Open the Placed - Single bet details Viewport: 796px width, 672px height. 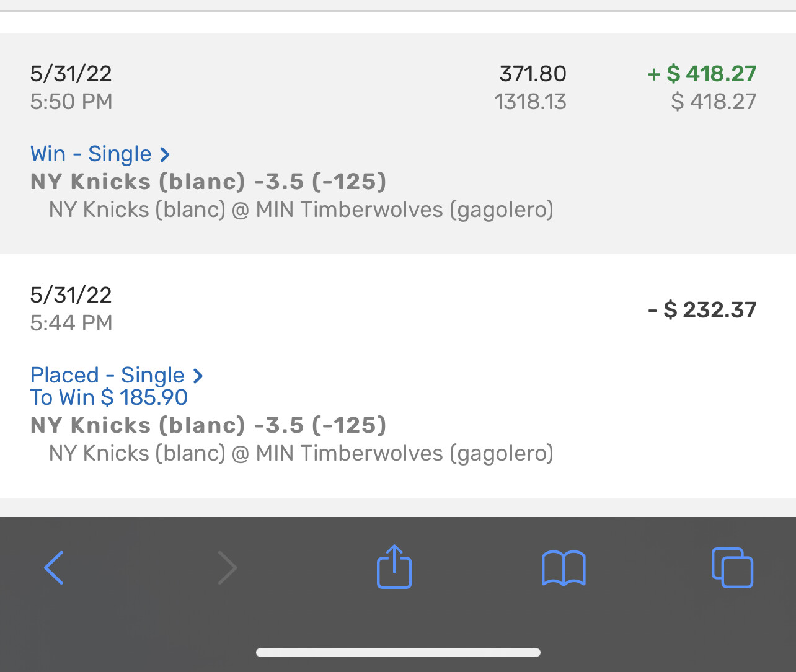[x=107, y=375]
